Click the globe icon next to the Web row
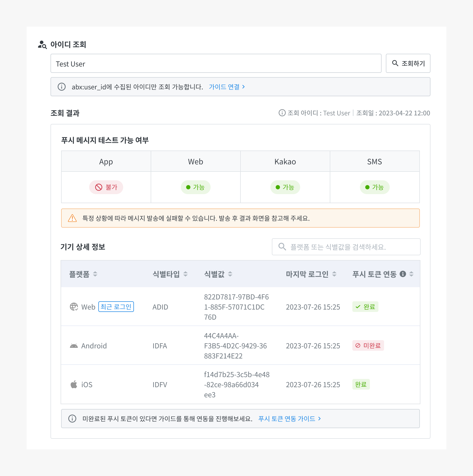The width and height of the screenshot is (473, 476). (x=74, y=307)
